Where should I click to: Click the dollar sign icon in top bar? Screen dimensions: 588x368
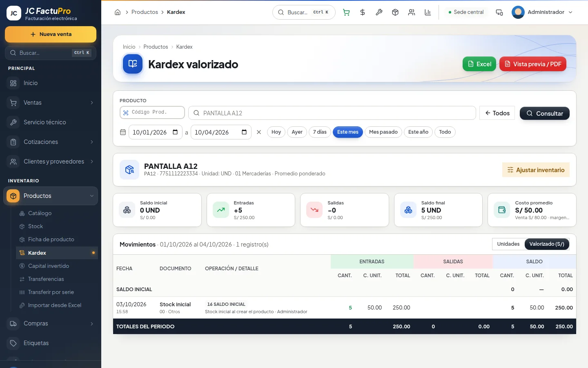(x=363, y=12)
